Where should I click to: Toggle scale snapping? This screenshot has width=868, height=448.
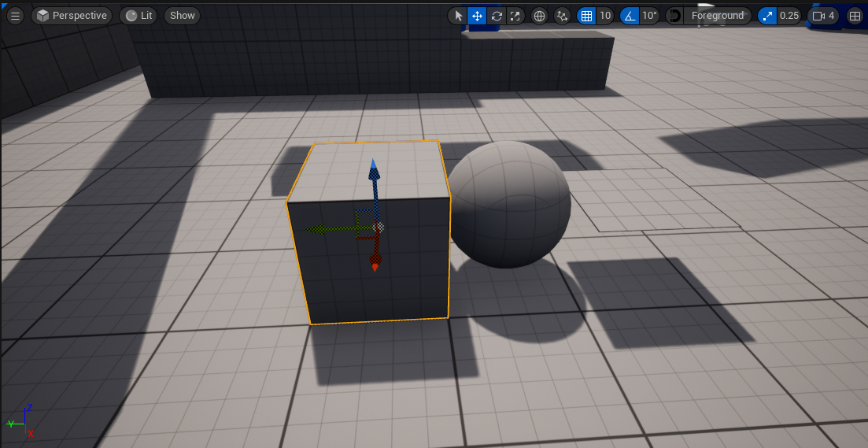tap(767, 16)
